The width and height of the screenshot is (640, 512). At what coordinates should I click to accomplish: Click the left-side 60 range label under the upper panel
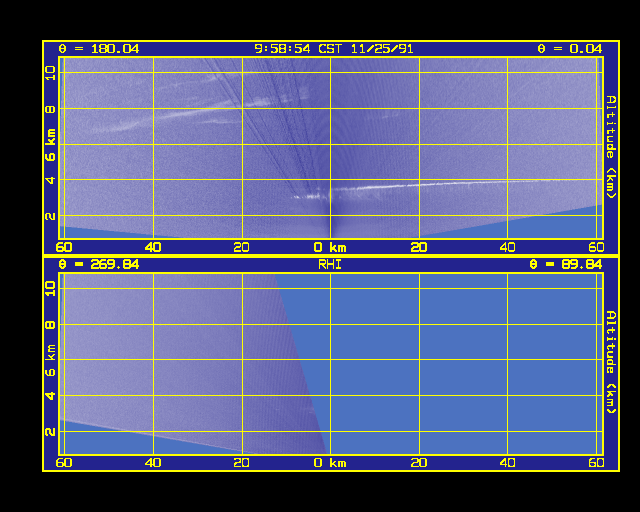[x=64, y=247]
